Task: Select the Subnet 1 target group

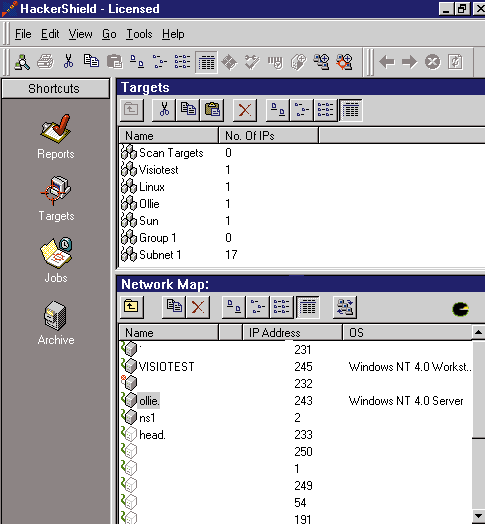Action: [x=160, y=255]
